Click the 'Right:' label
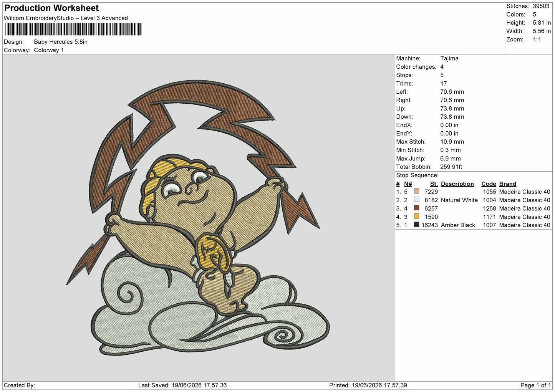Screen dimensions: 555x392 click(404, 100)
